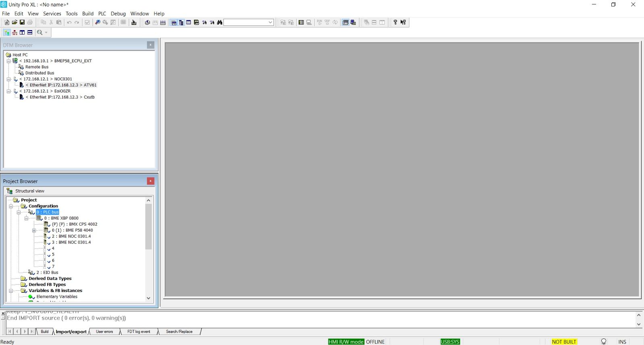Click the Redo arrow icon
This screenshot has height=345, width=644.
pos(77,23)
